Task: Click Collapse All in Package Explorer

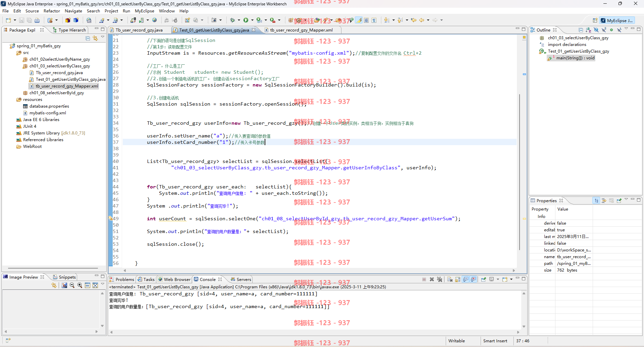Action: pyautogui.click(x=88, y=39)
